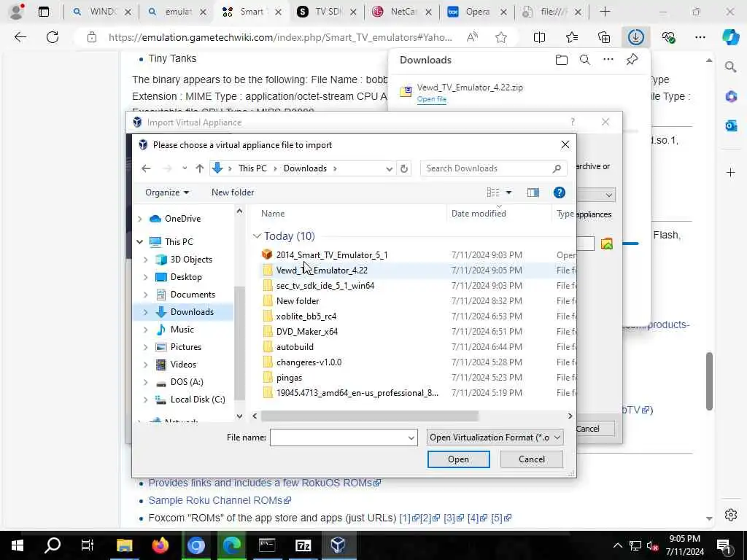
Task: Click the Edge page vertical scrollbar
Action: point(709,381)
